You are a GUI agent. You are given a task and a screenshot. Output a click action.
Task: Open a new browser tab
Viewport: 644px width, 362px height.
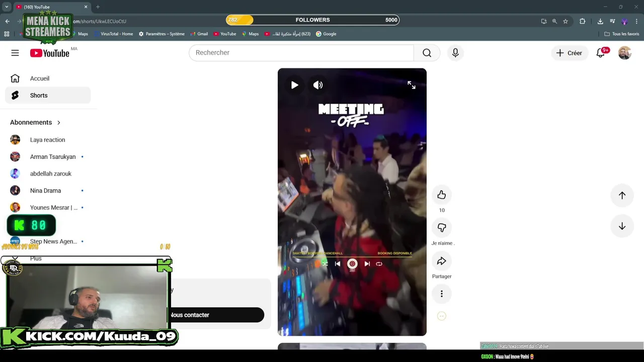click(98, 7)
